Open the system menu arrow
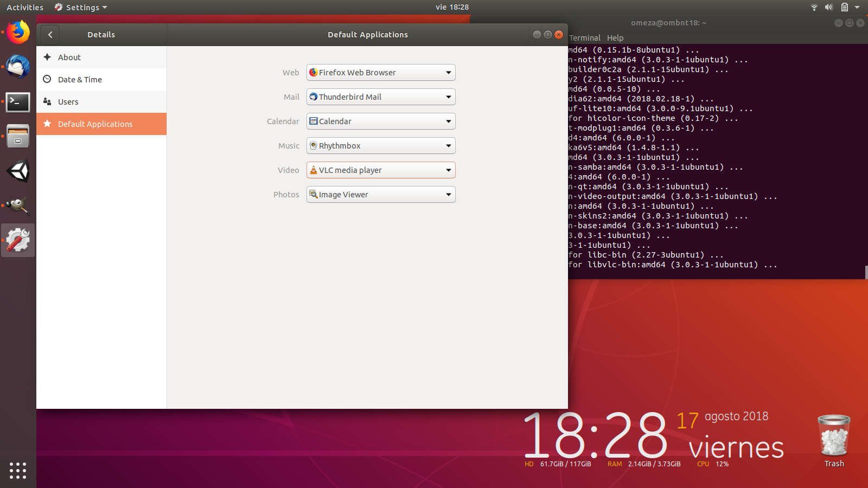The height and width of the screenshot is (488, 868). (x=857, y=7)
